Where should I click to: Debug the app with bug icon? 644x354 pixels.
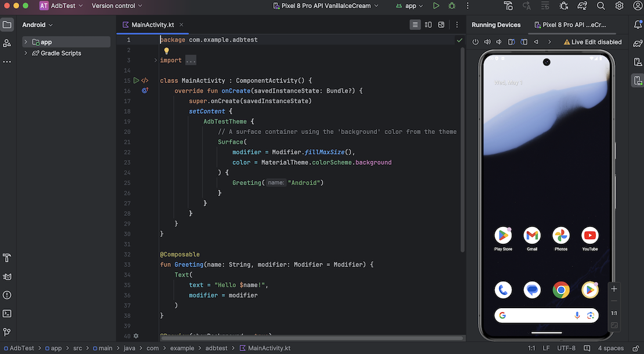click(x=452, y=6)
